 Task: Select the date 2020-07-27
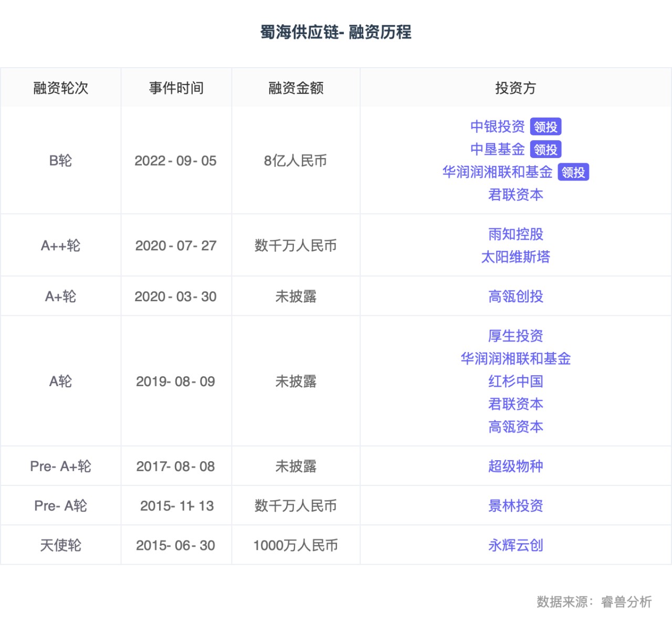point(176,246)
